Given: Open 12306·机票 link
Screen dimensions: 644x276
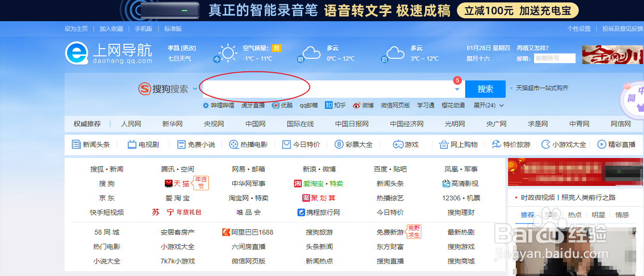Looking at the screenshot, I should tap(461, 198).
